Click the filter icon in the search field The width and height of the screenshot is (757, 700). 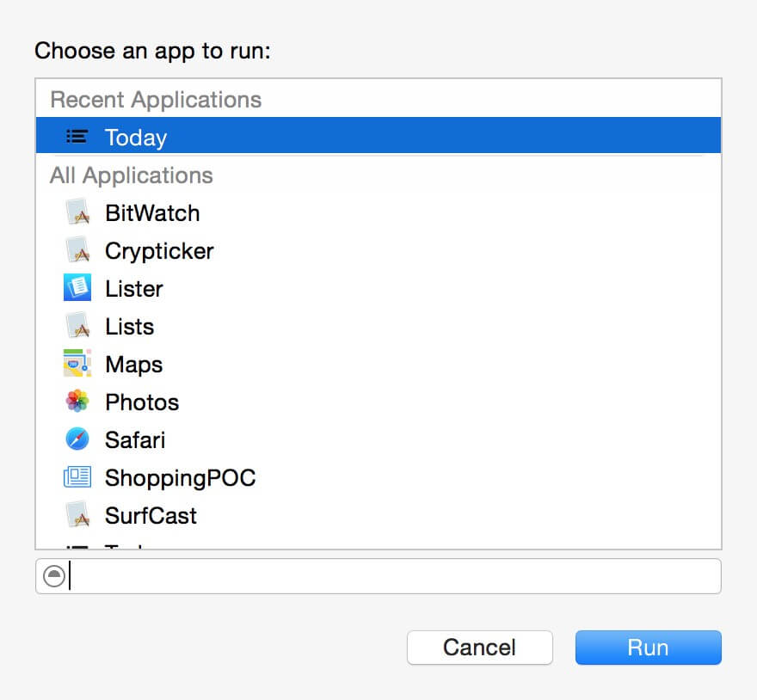pos(54,576)
